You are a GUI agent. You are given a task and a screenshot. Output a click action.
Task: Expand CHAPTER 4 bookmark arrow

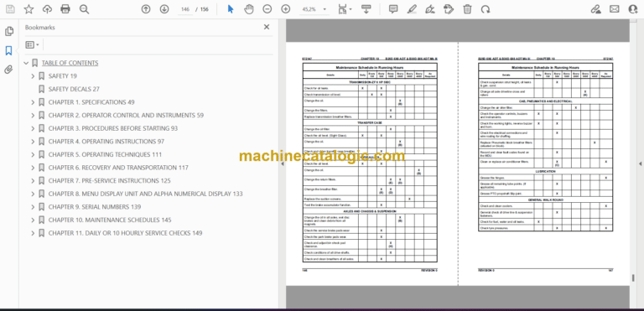pos(33,142)
